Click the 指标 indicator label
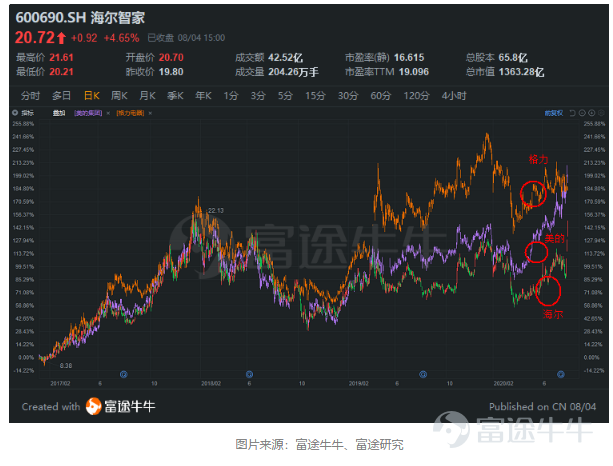Screen dimensions: 613x466 [27, 113]
